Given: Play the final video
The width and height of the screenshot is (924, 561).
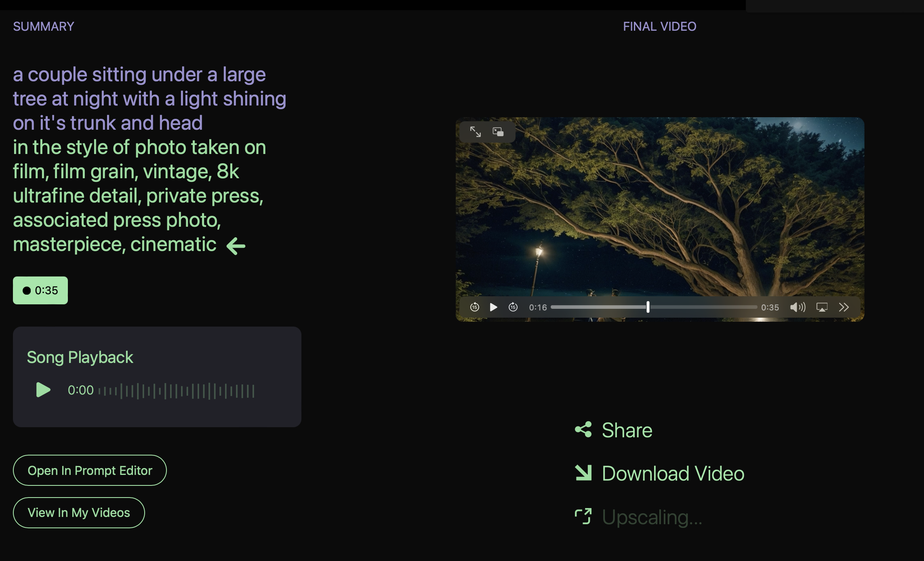Looking at the screenshot, I should 493,307.
